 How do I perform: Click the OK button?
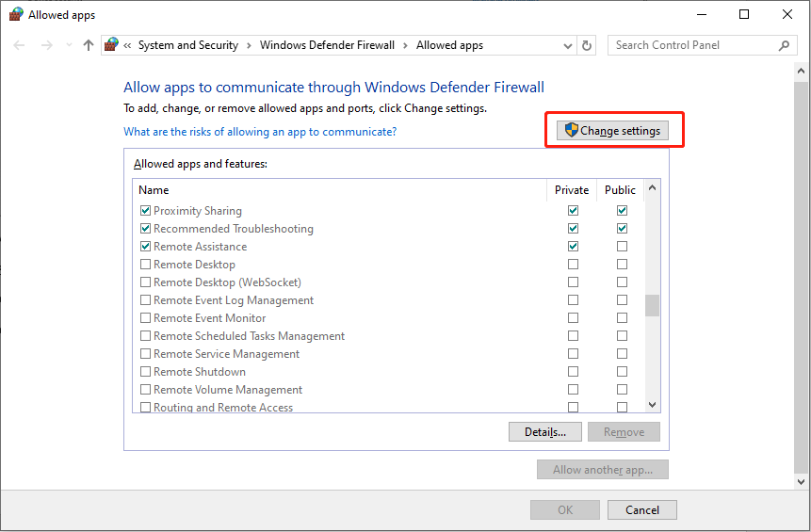point(565,509)
